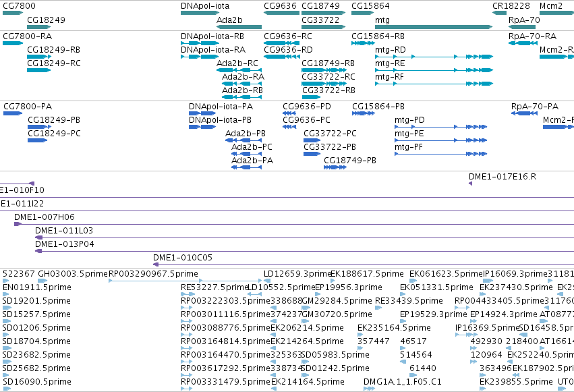Click the long mtg gene bar

click(434, 27)
